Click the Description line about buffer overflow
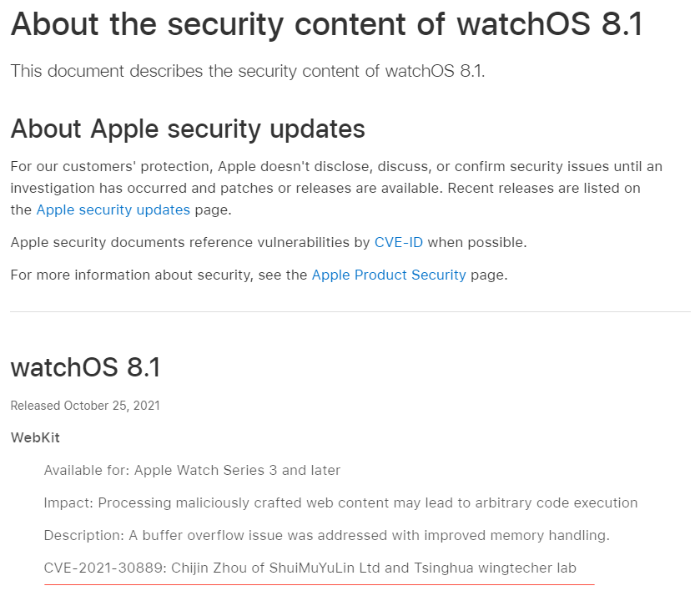This screenshot has height=611, width=700. (327, 536)
